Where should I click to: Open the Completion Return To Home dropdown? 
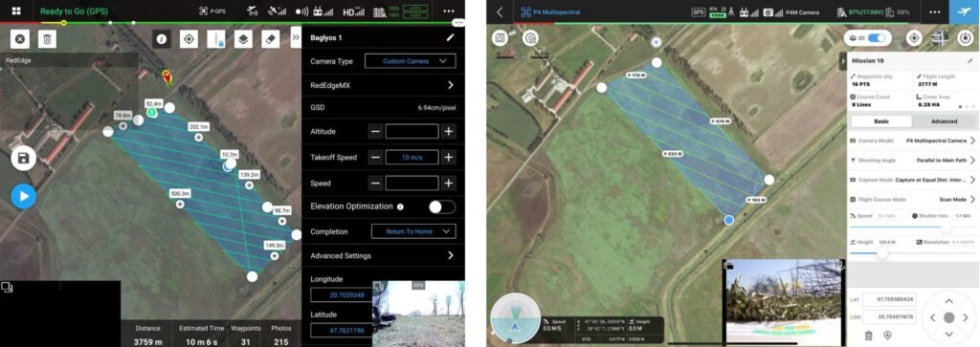pos(413,231)
